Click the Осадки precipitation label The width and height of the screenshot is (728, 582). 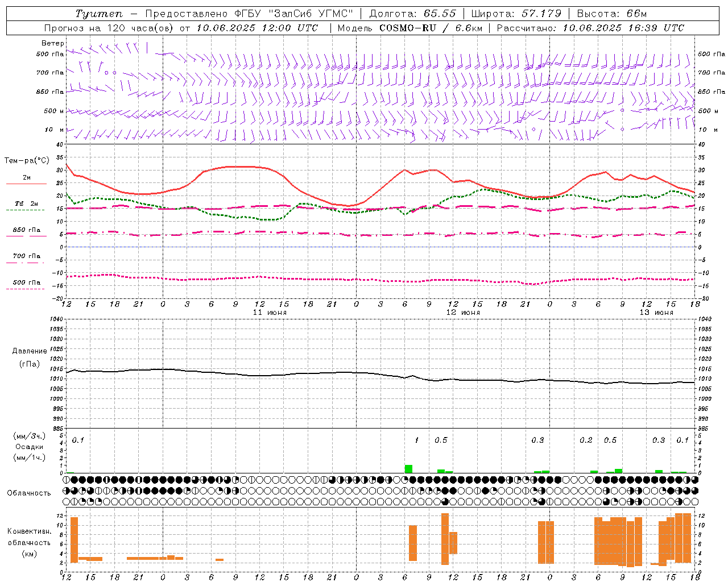[30, 447]
